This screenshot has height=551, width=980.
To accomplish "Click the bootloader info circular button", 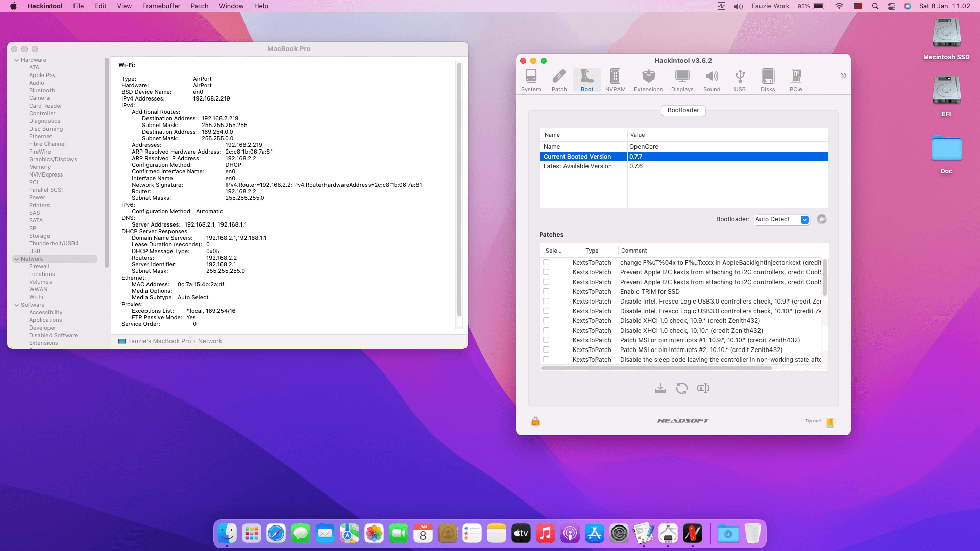I will pyautogui.click(x=821, y=219).
